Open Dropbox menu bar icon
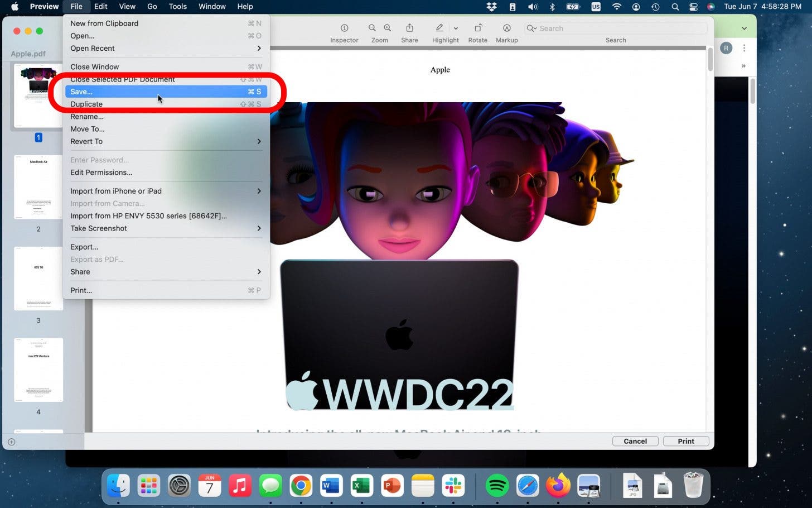This screenshot has height=508, width=812. click(491, 7)
